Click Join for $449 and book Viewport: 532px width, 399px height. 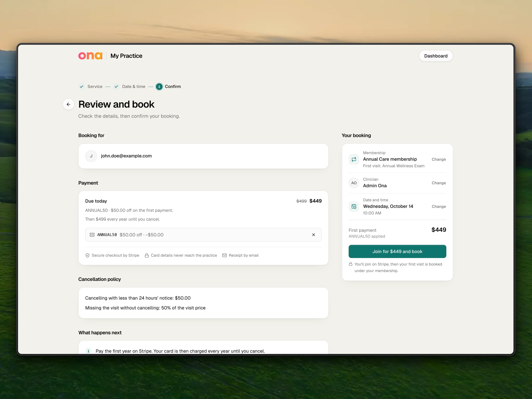[x=397, y=251]
